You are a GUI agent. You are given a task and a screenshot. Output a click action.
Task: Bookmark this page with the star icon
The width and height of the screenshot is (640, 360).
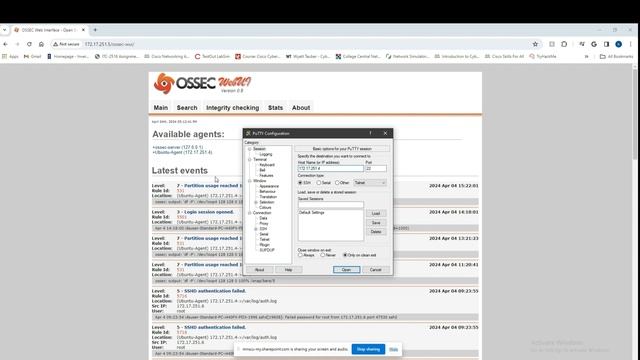pyautogui.click(x=535, y=44)
